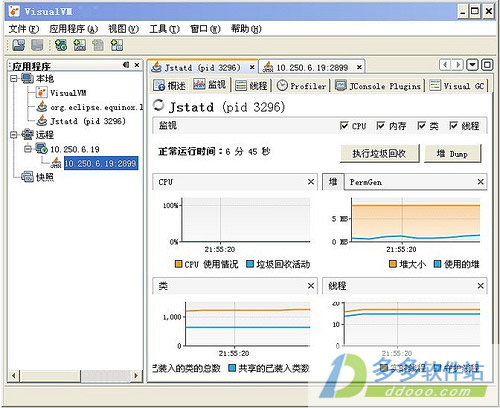Open the Applications (应用程序) menu
The image size is (500, 408).
coord(74,29)
